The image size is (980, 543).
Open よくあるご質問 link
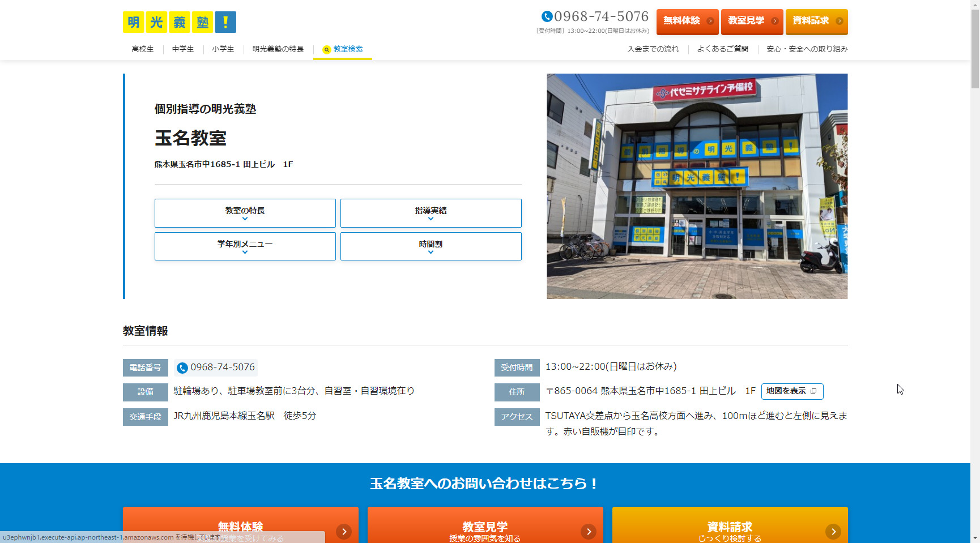coord(723,49)
